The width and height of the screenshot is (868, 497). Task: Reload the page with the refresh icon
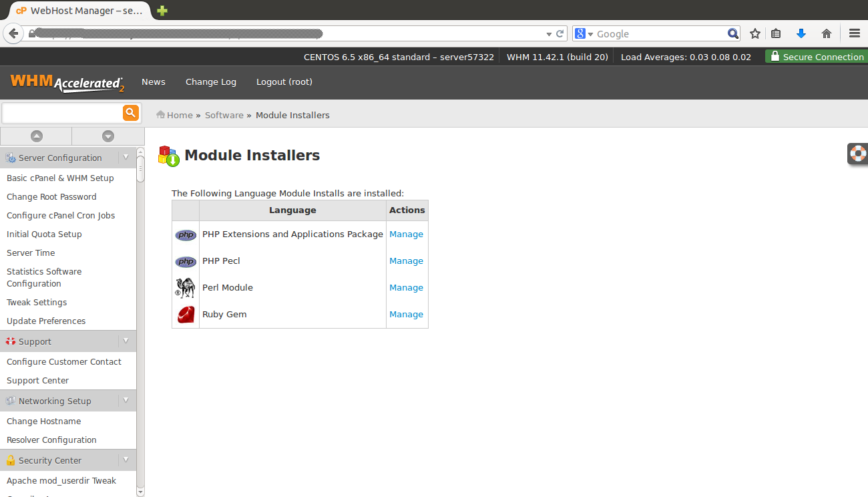561,33
